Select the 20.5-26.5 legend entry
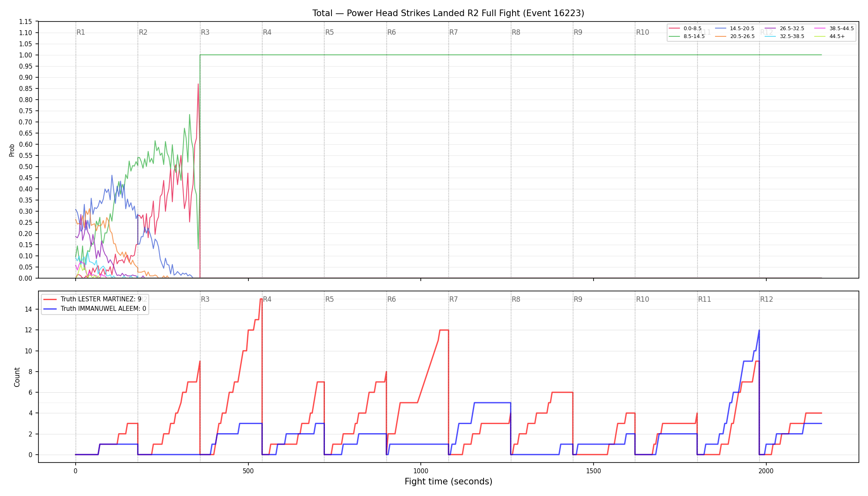Viewport: 868px width, 496px height. click(734, 36)
